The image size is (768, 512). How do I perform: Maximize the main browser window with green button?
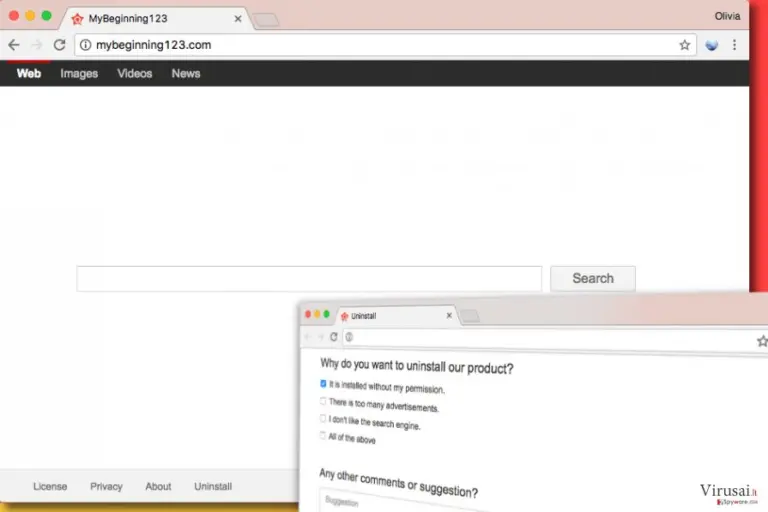(47, 16)
